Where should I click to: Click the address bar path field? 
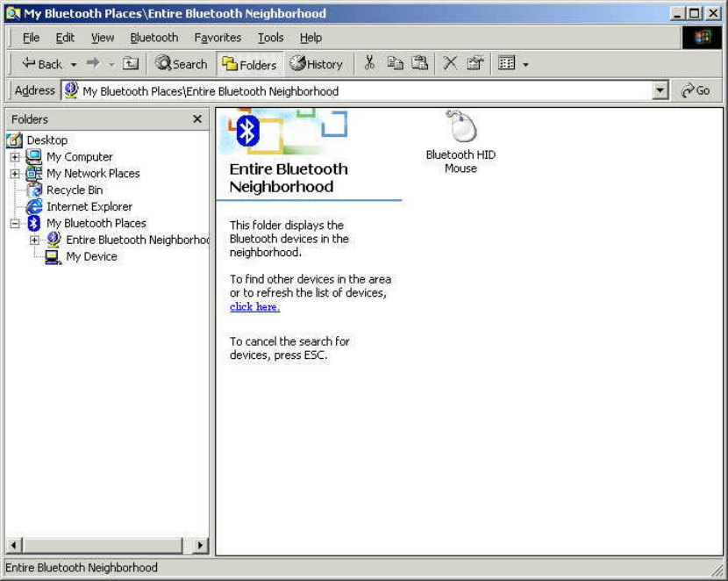coord(358,90)
